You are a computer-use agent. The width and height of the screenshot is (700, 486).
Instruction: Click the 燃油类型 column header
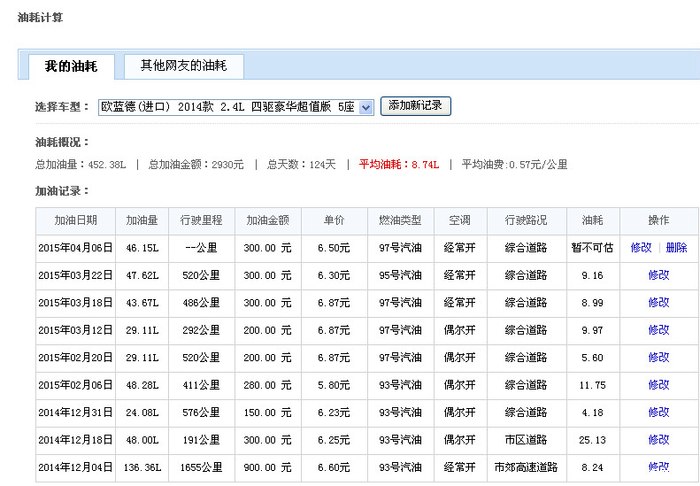pyautogui.click(x=400, y=220)
